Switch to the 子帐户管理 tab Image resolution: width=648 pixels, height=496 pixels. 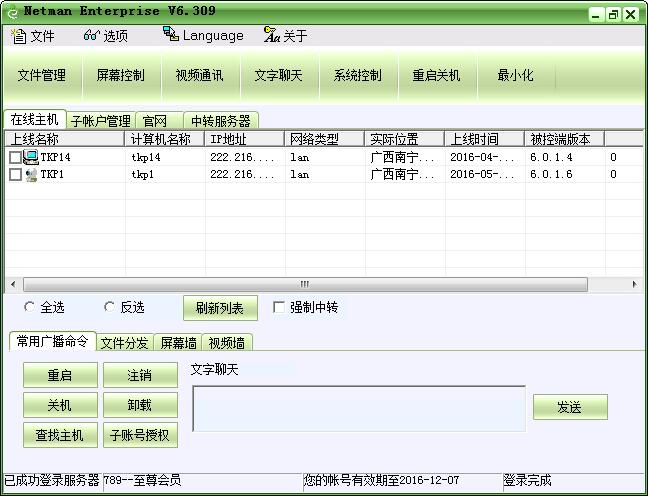[x=101, y=121]
